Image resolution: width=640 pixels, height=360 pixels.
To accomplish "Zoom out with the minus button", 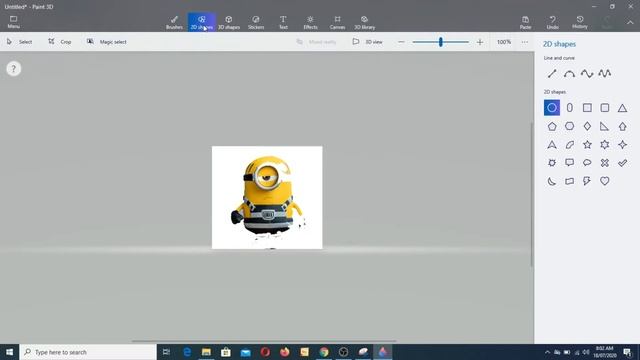I will (401, 42).
